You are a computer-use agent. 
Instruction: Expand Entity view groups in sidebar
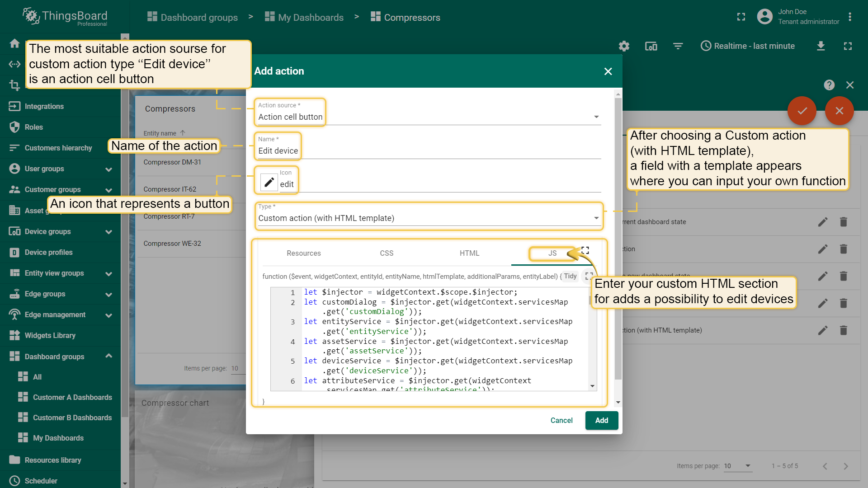coord(108,274)
